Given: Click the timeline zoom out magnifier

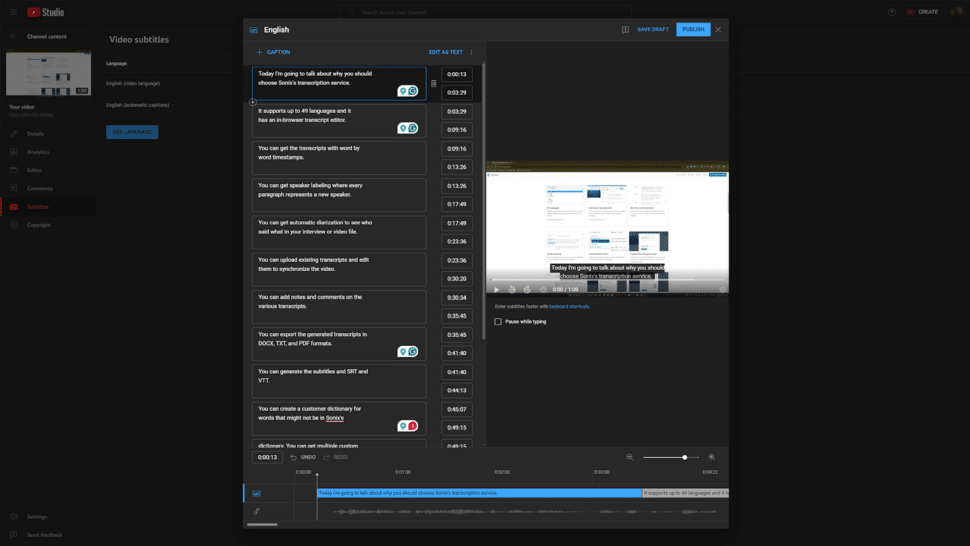Looking at the screenshot, I should coord(630,457).
